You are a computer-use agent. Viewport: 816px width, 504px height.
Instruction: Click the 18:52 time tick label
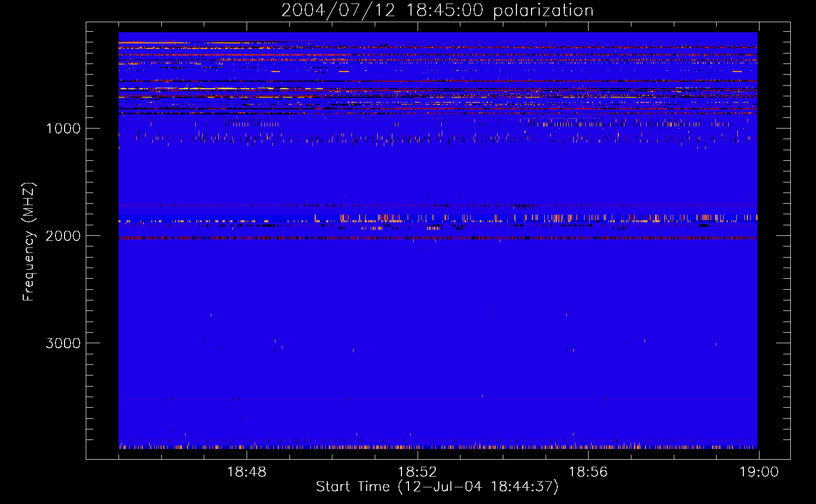pos(417,472)
